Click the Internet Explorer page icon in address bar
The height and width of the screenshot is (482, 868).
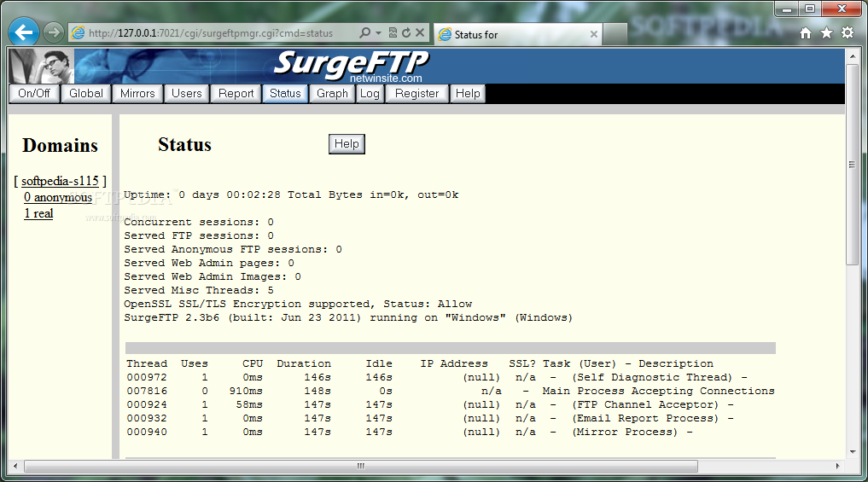(x=78, y=33)
